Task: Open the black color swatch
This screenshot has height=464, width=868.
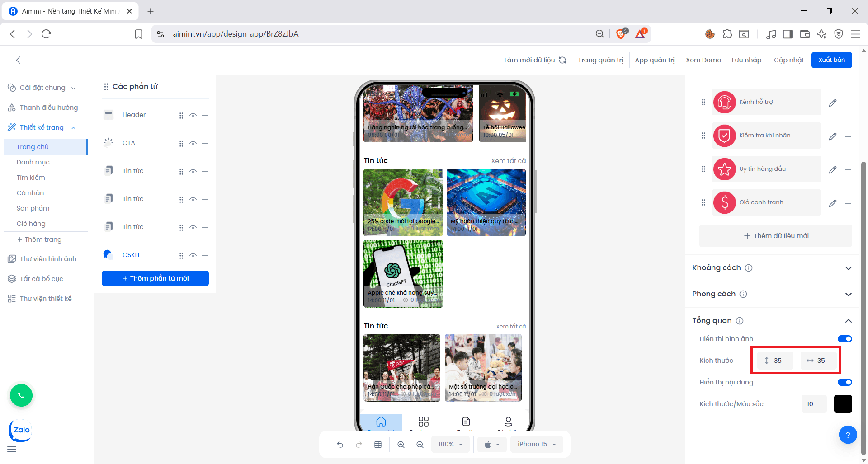Action: tap(843, 404)
